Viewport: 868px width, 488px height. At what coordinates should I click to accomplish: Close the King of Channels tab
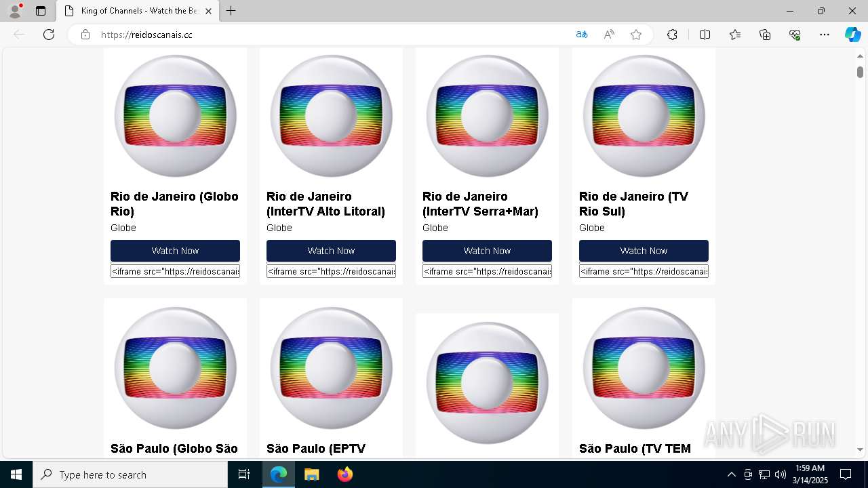(209, 11)
